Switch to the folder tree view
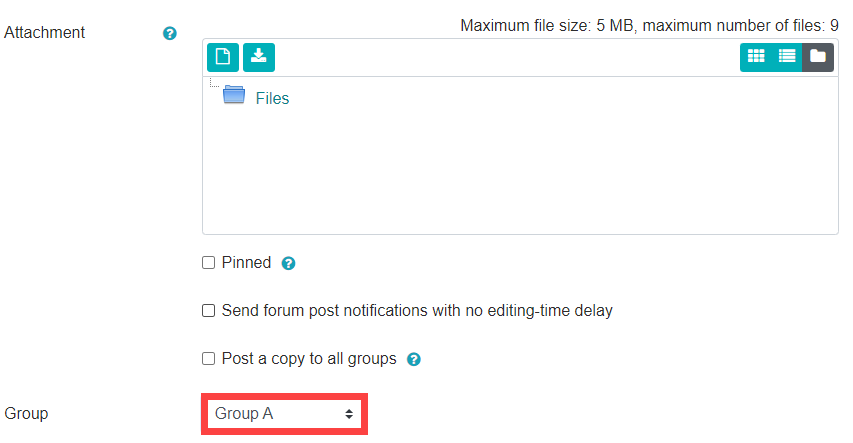This screenshot has width=853, height=443. click(x=818, y=57)
